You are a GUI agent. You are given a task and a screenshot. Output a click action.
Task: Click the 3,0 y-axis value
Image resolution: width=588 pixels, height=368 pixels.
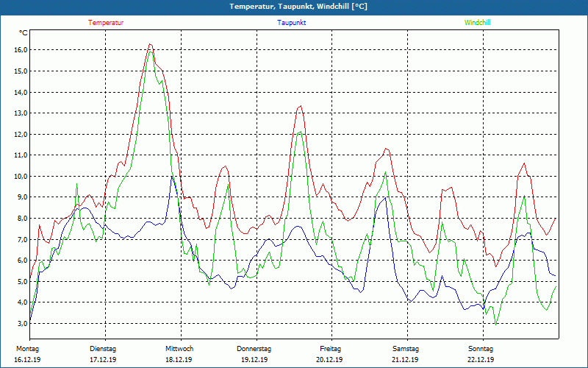click(x=22, y=323)
